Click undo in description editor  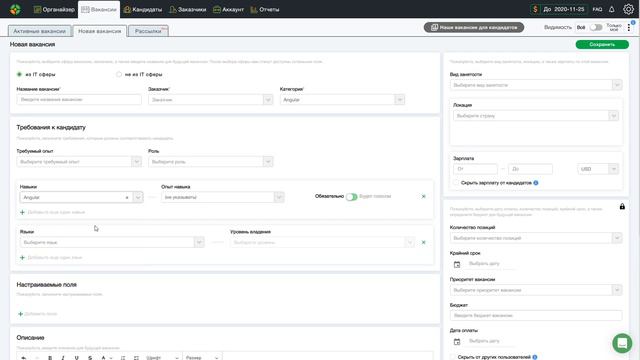pos(24,358)
